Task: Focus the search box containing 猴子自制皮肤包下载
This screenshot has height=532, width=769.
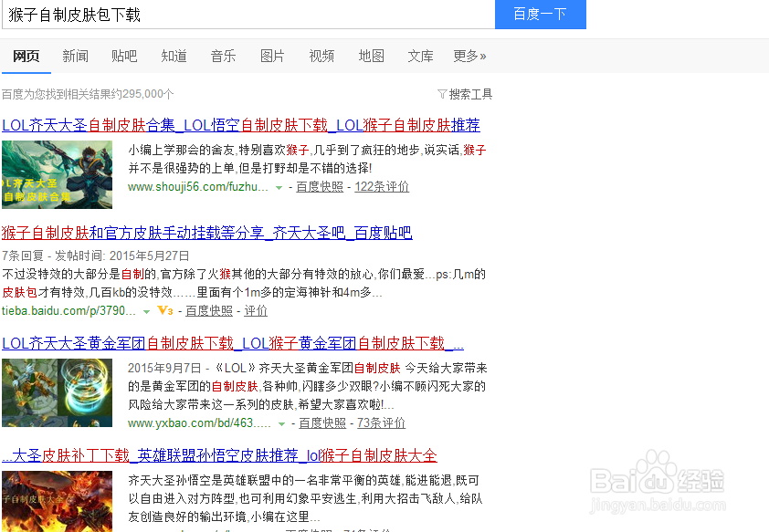Action: (x=248, y=15)
